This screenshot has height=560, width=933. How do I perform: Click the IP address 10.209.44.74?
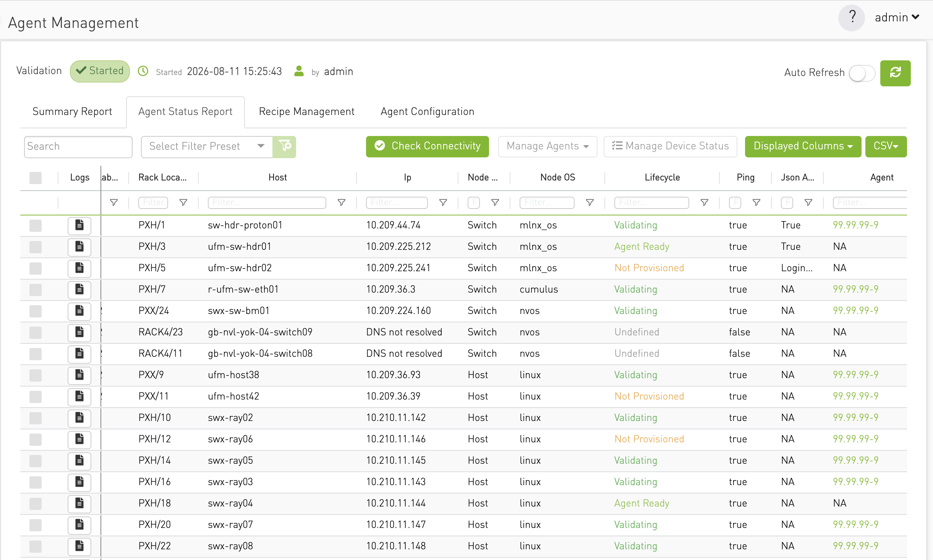coord(393,225)
